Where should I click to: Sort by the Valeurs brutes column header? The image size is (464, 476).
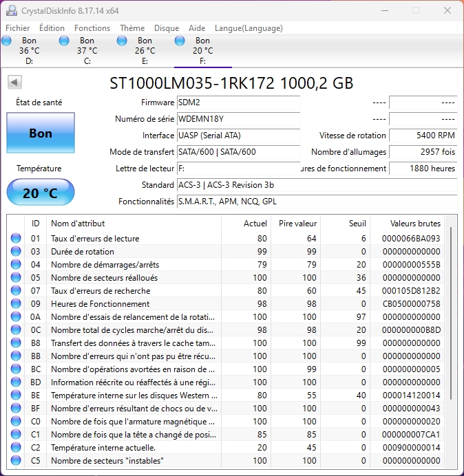[x=415, y=224]
